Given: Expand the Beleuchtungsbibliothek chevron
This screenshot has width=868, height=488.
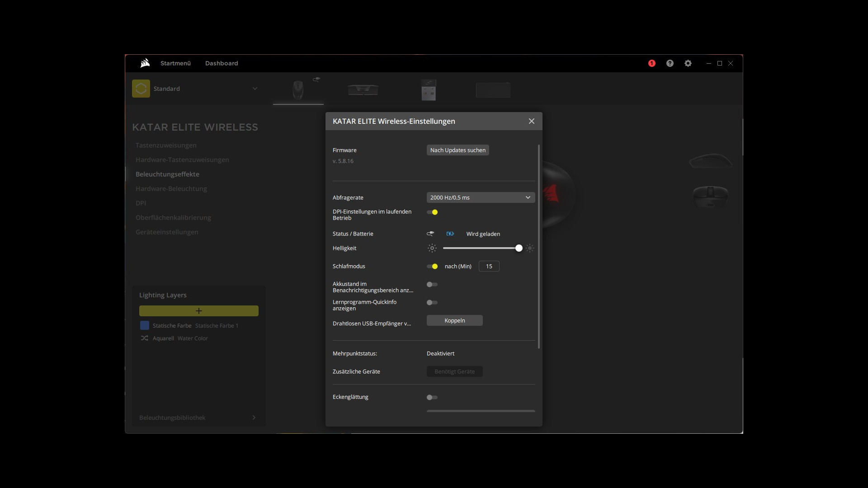Looking at the screenshot, I should [x=254, y=418].
